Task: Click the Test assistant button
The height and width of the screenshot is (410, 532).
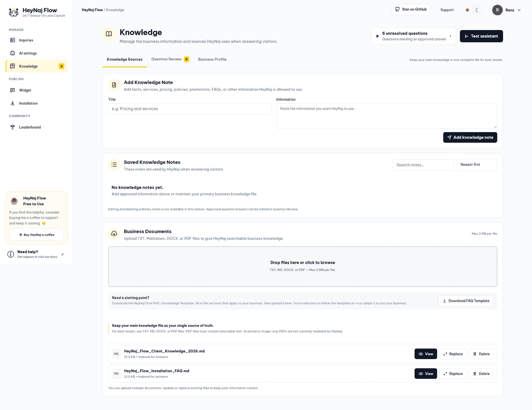Action: click(x=481, y=36)
